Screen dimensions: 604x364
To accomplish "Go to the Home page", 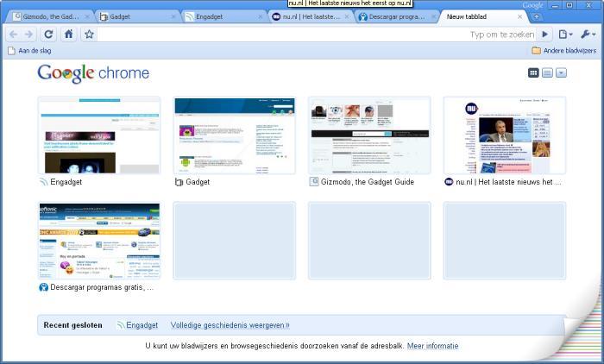I will click(x=68, y=35).
